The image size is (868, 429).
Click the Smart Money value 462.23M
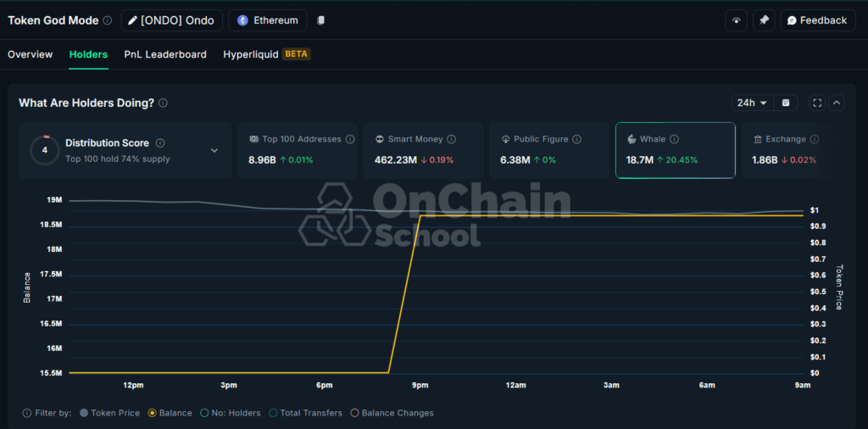395,160
